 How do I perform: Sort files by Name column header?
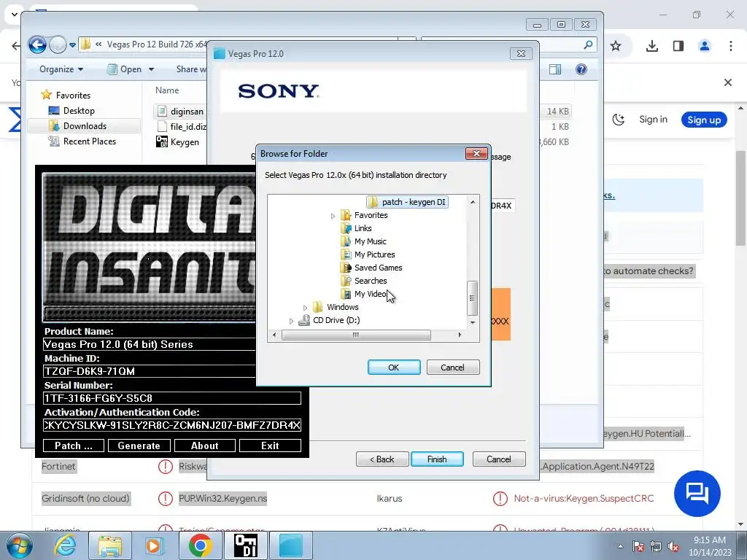click(167, 90)
